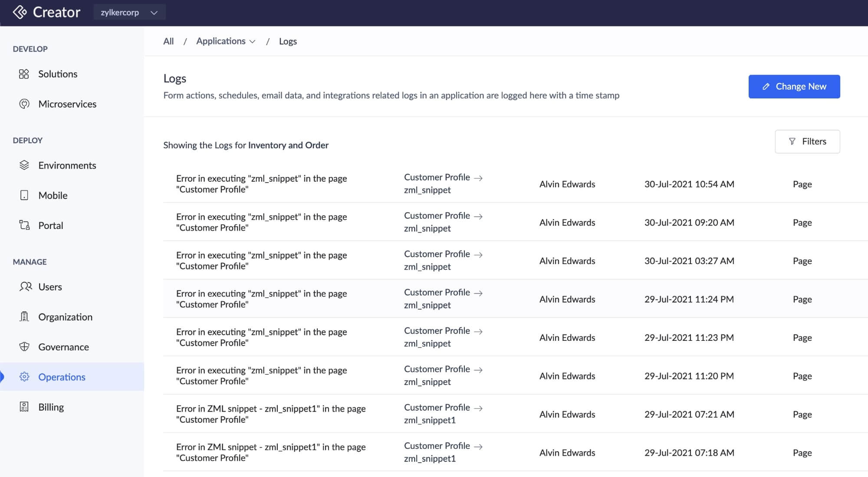Open Microservices via its sidebar icon

tap(24, 104)
